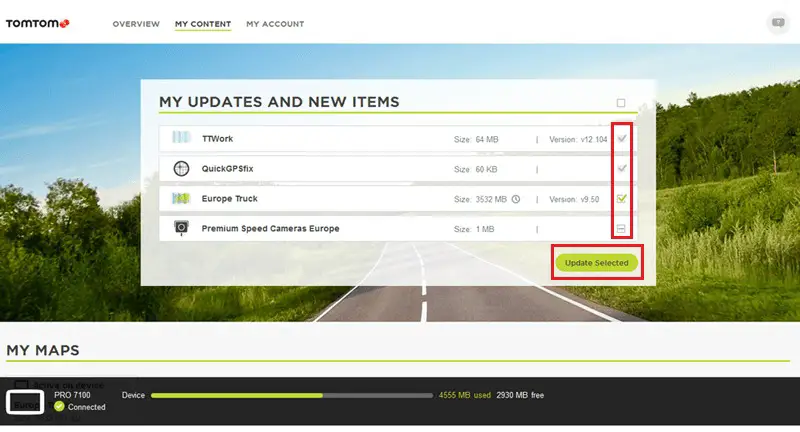Toggle the QuickGPSfix update checkbox
Image resolution: width=800 pixels, height=432 pixels.
(621, 168)
